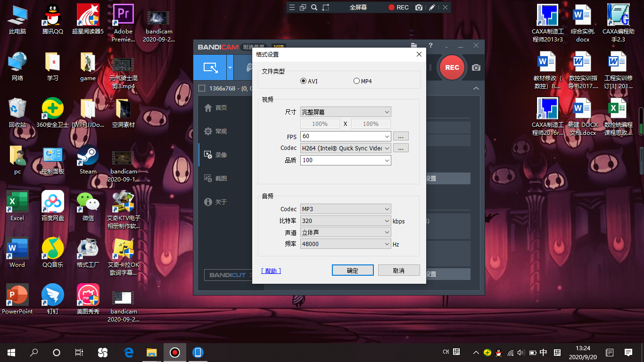
Task: Open Microsoft Edge from taskbar
Action: click(x=129, y=352)
